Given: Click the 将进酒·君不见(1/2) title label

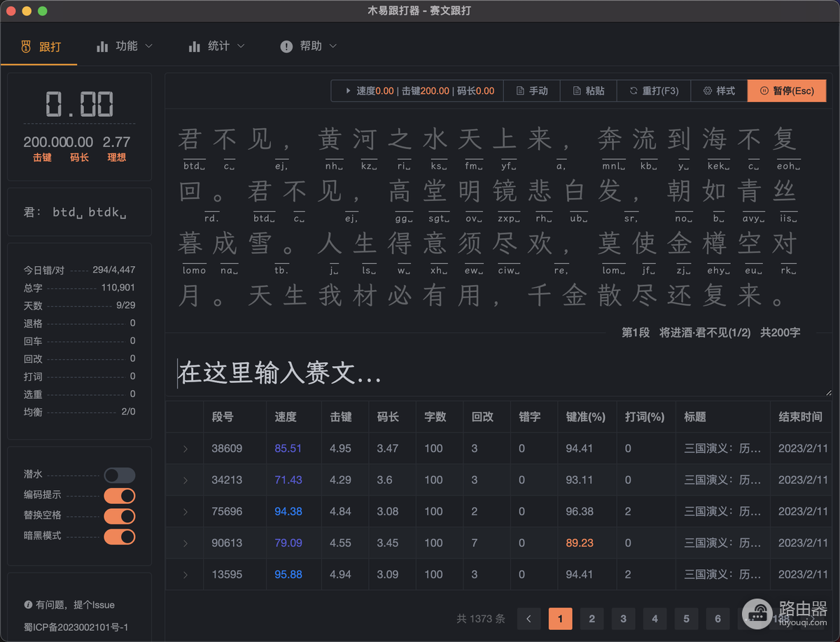Looking at the screenshot, I should coord(705,333).
